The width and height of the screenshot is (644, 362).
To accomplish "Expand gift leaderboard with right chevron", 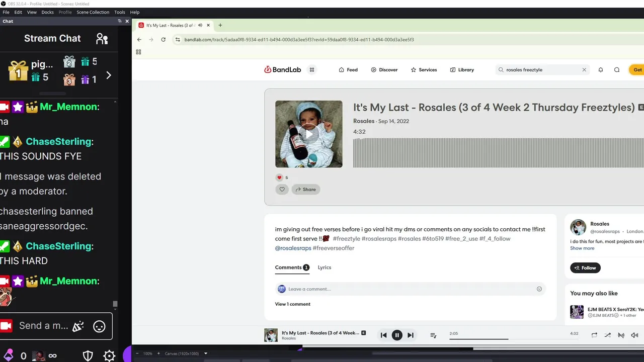I will [109, 75].
